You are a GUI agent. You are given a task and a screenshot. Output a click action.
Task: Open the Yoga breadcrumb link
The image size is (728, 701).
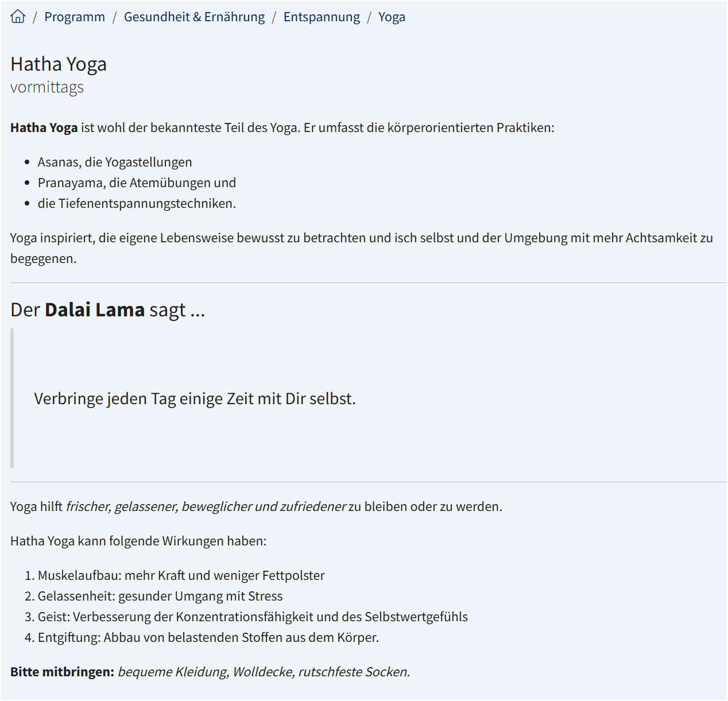point(392,17)
